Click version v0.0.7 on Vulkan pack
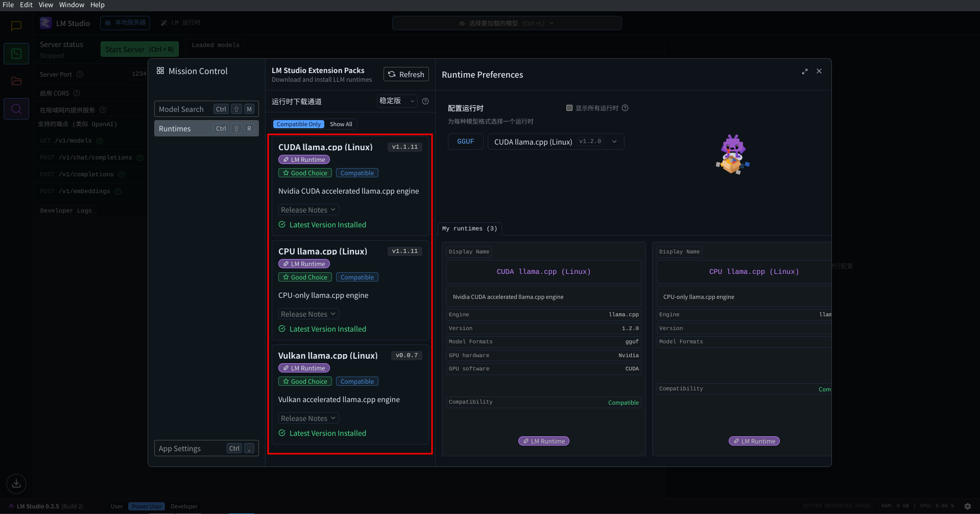980x514 pixels. click(x=407, y=355)
